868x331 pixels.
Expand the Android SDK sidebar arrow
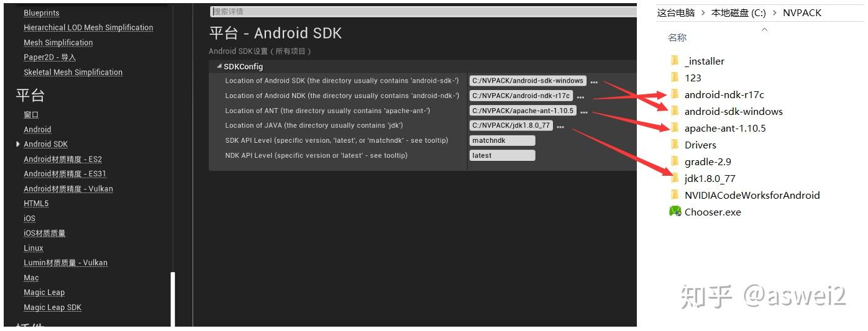18,144
